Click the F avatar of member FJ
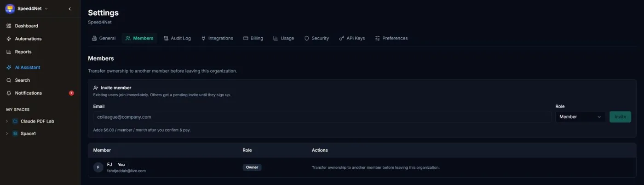The height and width of the screenshot is (185, 644). click(x=98, y=167)
